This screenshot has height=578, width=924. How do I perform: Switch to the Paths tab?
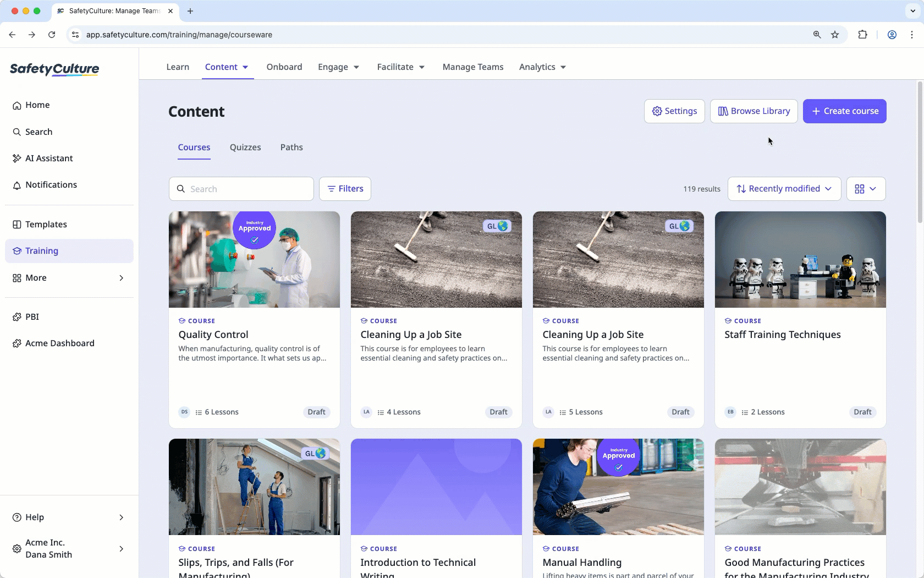click(x=291, y=148)
